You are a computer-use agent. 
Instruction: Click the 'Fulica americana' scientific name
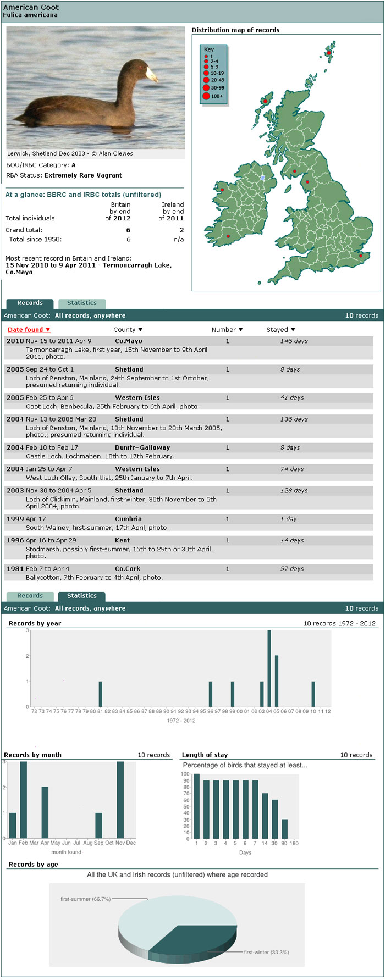pyautogui.click(x=30, y=15)
